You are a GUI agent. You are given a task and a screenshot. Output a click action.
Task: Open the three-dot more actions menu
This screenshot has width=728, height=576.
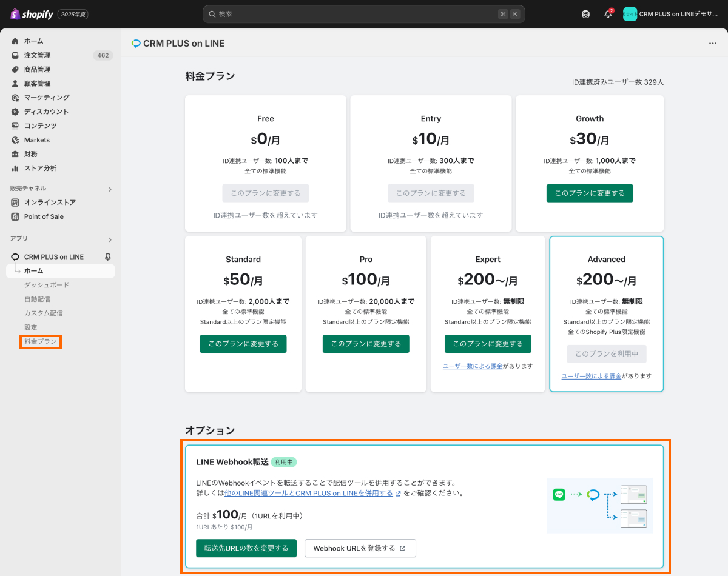pyautogui.click(x=713, y=44)
